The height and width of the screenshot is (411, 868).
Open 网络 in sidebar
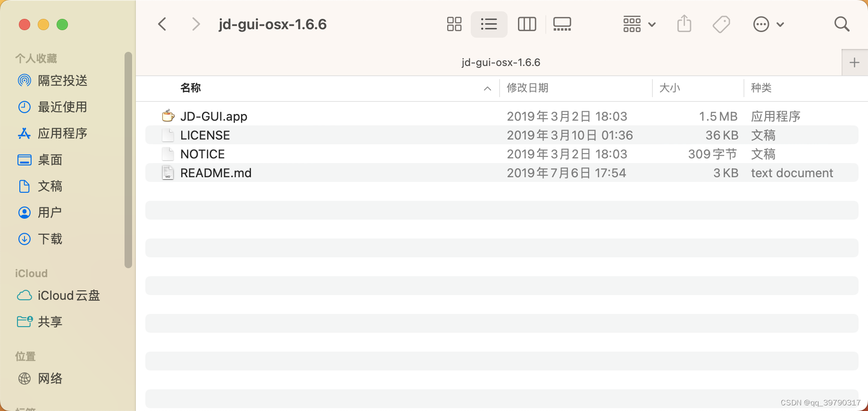click(50, 378)
